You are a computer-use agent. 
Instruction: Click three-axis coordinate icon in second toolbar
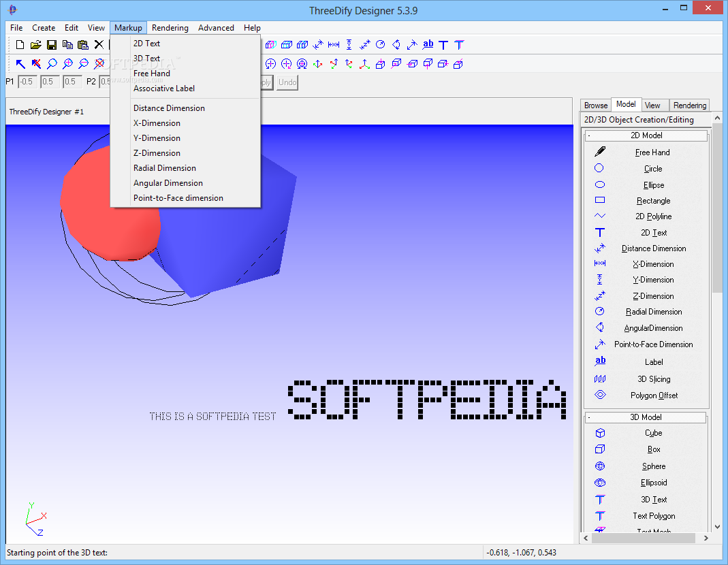tap(364, 63)
